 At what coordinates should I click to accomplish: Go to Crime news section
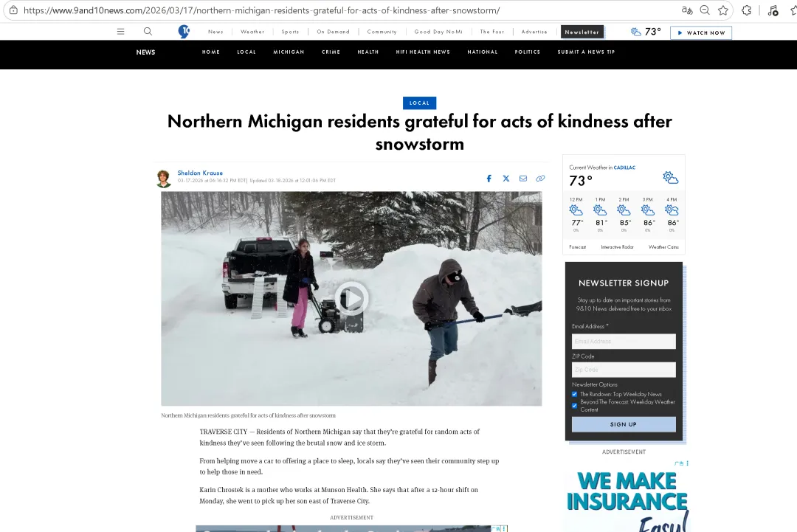pos(331,52)
